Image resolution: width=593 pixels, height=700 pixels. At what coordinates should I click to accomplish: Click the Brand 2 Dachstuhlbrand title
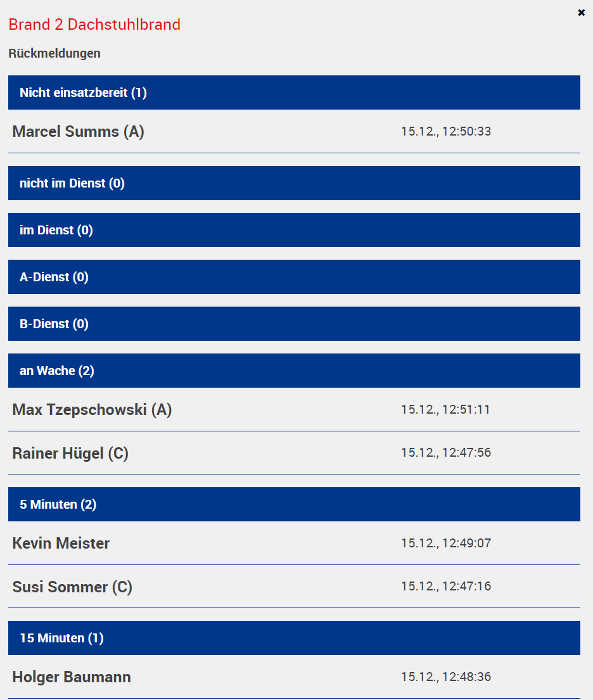[x=94, y=25]
